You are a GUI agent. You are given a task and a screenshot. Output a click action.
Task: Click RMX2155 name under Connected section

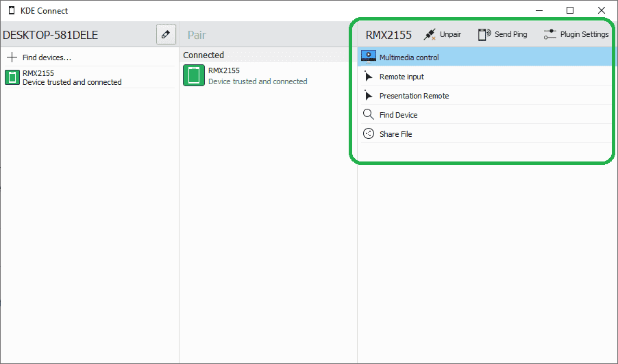[224, 70]
